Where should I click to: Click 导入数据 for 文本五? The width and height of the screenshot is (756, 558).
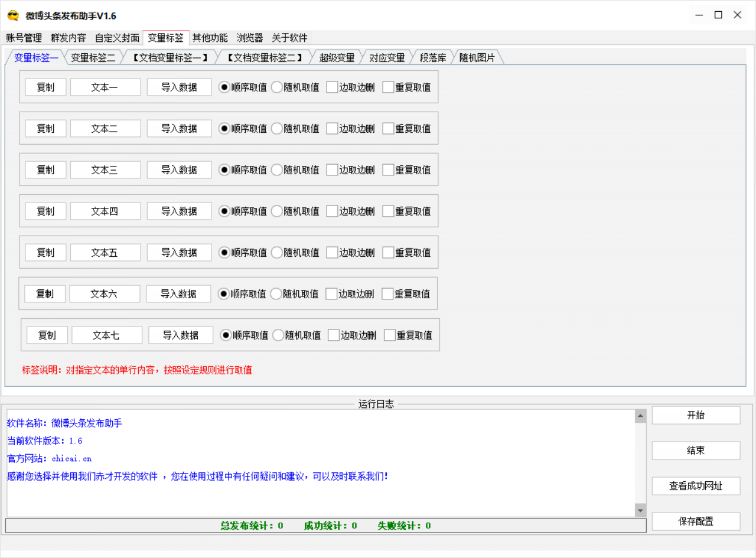pyautogui.click(x=179, y=252)
